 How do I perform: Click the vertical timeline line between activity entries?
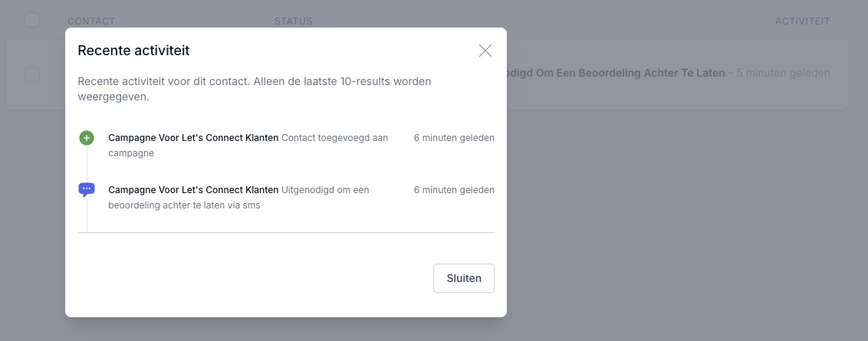[x=87, y=165]
